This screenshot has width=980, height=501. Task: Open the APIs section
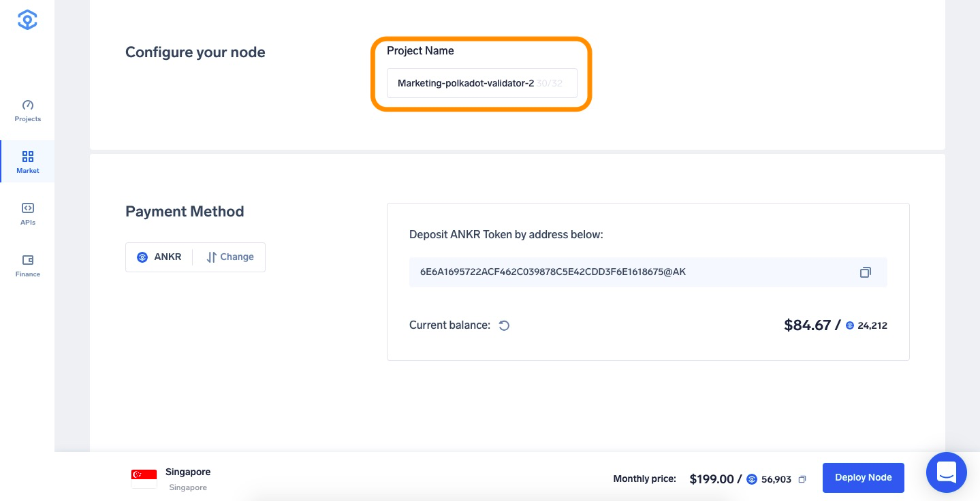27,214
